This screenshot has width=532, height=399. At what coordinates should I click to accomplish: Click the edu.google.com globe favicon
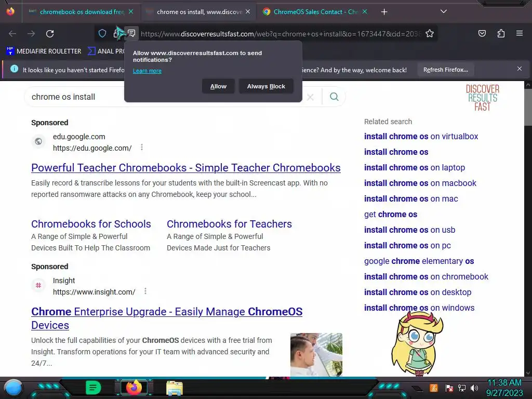[x=38, y=141]
